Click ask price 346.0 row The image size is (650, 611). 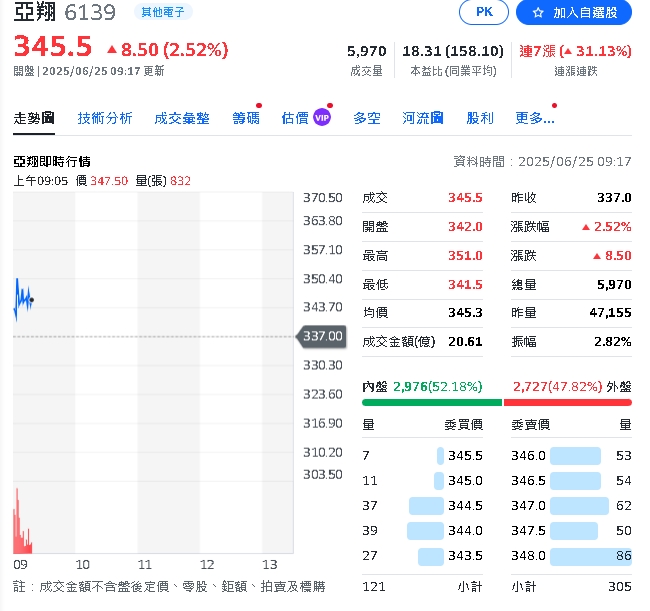(x=571, y=456)
